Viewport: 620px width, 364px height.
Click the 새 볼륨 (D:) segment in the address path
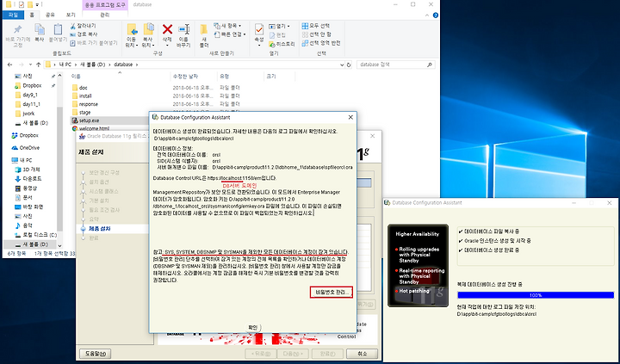(93, 65)
